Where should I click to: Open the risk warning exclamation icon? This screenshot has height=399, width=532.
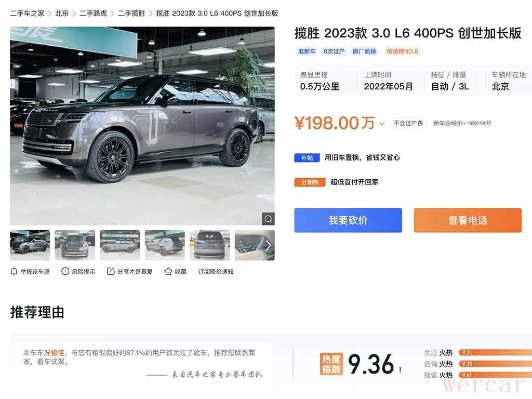click(65, 271)
